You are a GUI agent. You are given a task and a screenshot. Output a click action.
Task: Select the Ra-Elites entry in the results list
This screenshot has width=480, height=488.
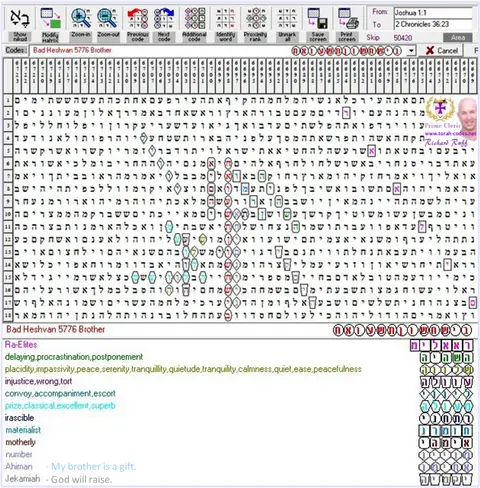tap(21, 344)
